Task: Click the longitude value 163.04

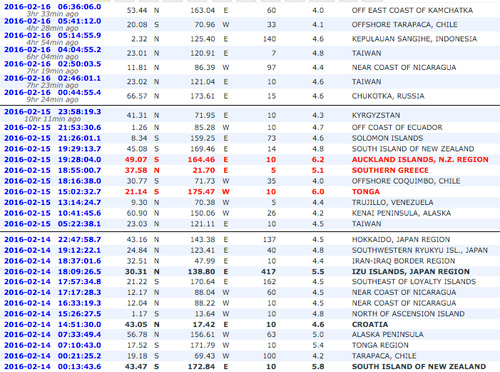Action: pos(202,10)
